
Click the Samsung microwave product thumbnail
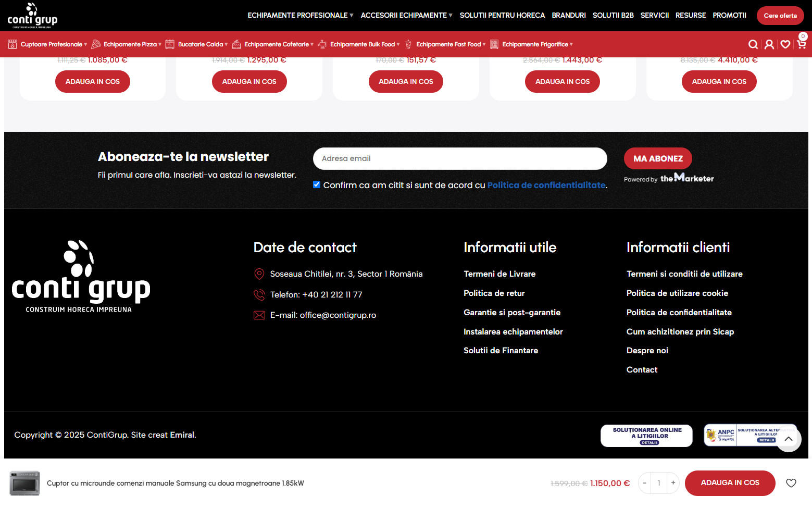24,483
